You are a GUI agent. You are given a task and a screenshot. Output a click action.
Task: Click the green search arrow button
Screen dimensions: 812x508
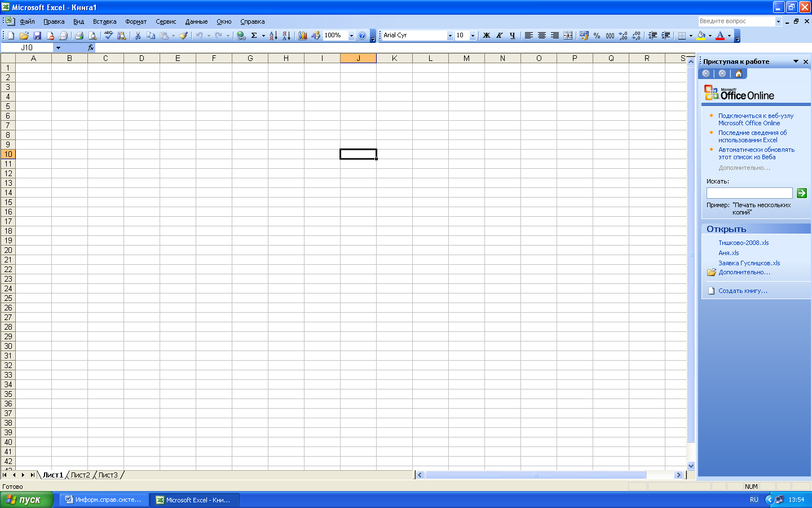[802, 193]
